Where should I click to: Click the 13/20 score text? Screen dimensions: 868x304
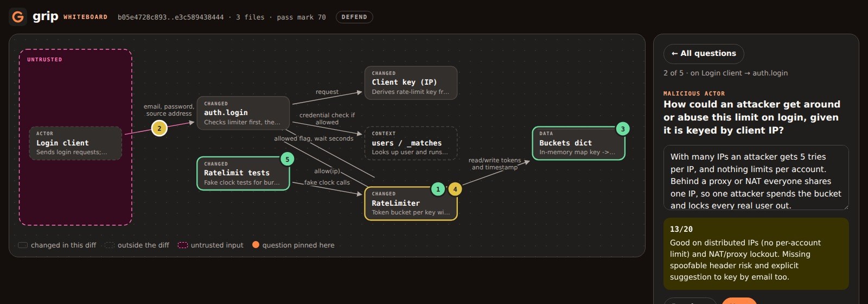coord(681,230)
